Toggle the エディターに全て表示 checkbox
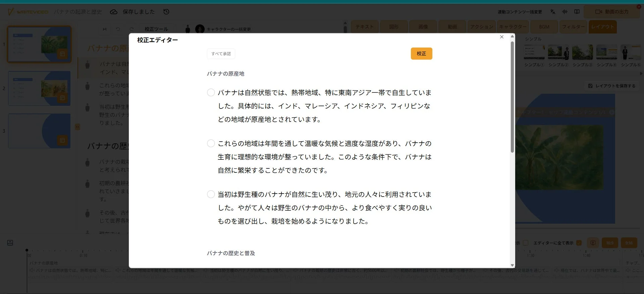The image size is (644, 294). [x=579, y=243]
